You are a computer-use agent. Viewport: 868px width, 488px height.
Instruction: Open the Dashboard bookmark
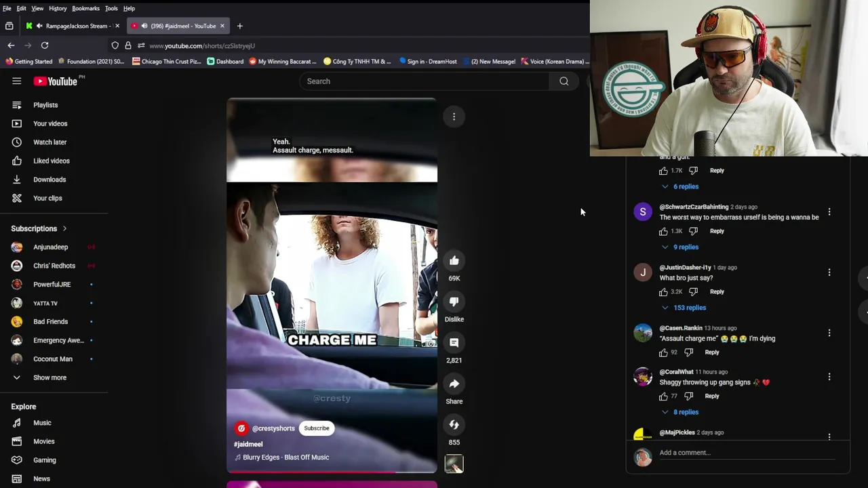click(x=225, y=62)
